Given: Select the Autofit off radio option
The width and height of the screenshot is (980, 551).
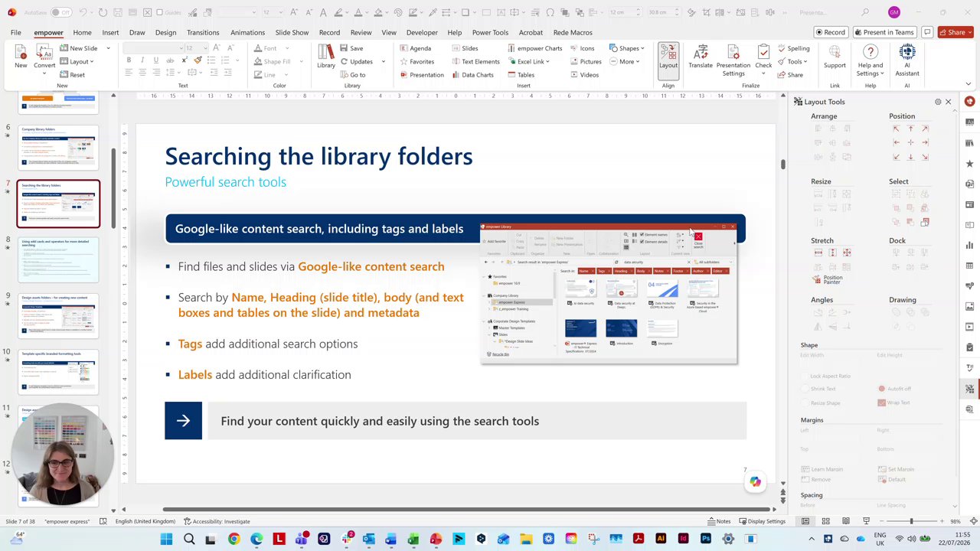Looking at the screenshot, I should coord(882,389).
